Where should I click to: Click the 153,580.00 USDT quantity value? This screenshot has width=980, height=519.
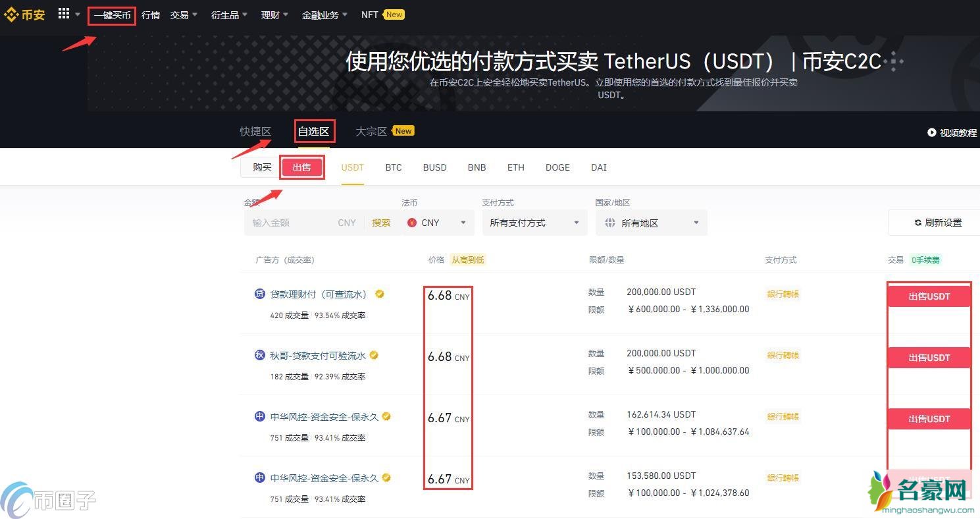(661, 476)
